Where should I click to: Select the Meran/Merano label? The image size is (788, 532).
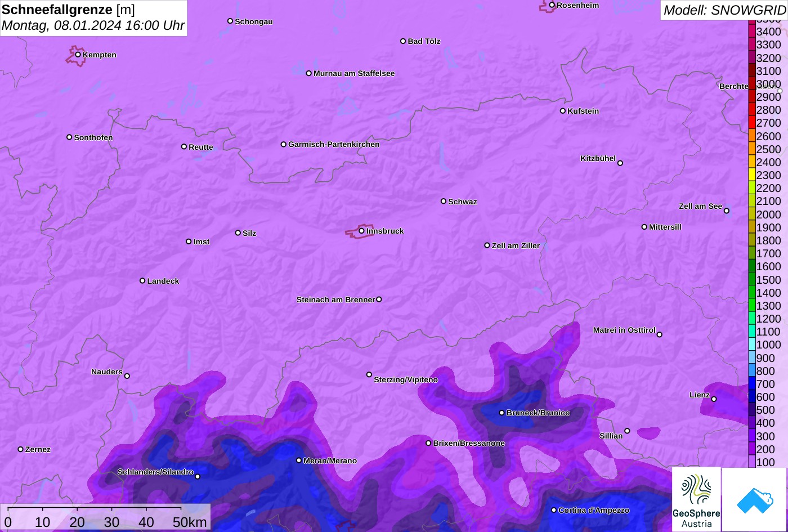pos(330,461)
